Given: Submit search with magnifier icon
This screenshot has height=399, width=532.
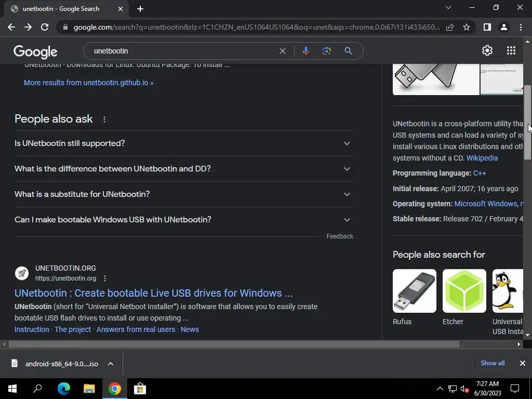Looking at the screenshot, I should [x=349, y=51].
